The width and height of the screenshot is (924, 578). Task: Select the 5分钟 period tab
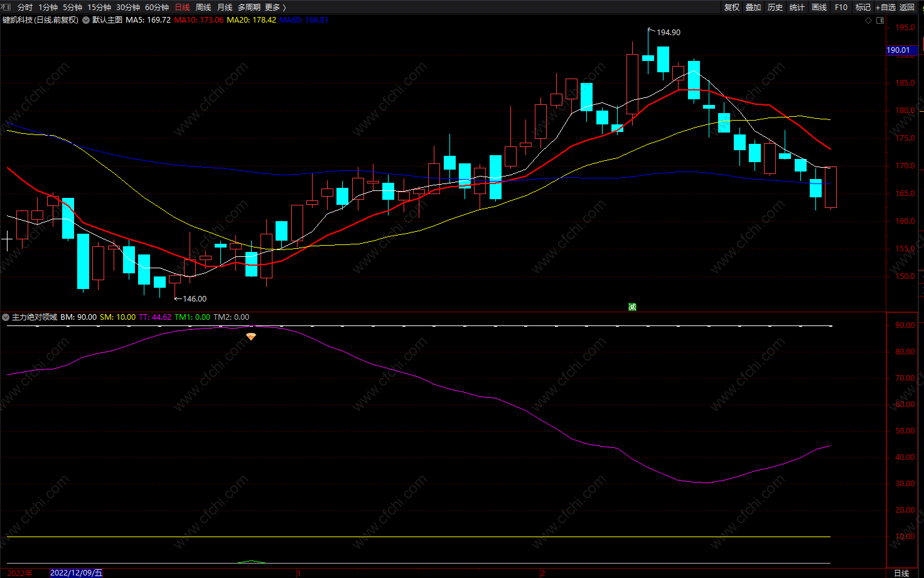(72, 8)
